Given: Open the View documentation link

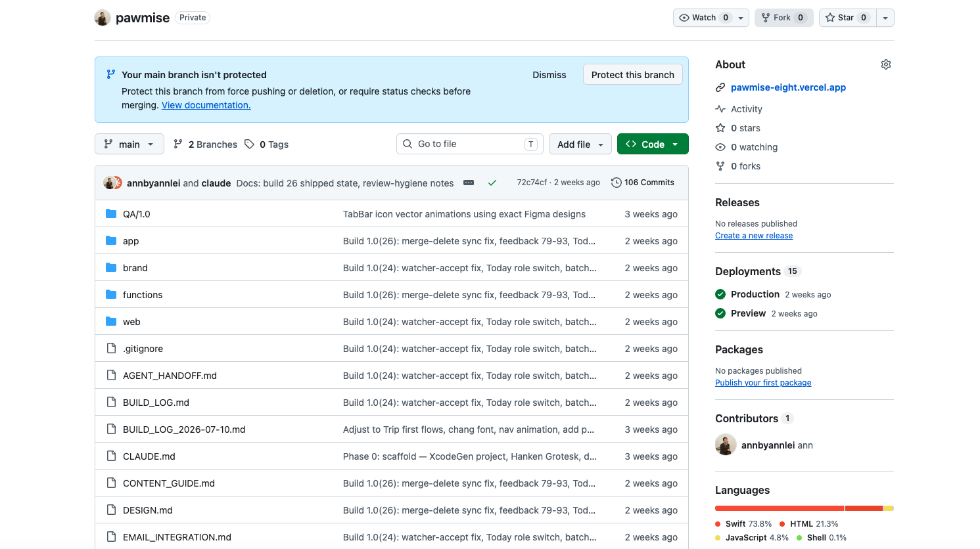Looking at the screenshot, I should [206, 105].
